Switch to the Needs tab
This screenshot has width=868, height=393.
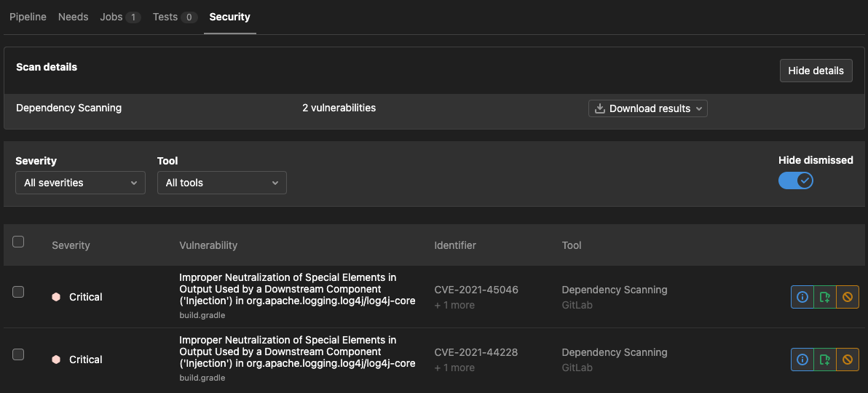tap(73, 17)
